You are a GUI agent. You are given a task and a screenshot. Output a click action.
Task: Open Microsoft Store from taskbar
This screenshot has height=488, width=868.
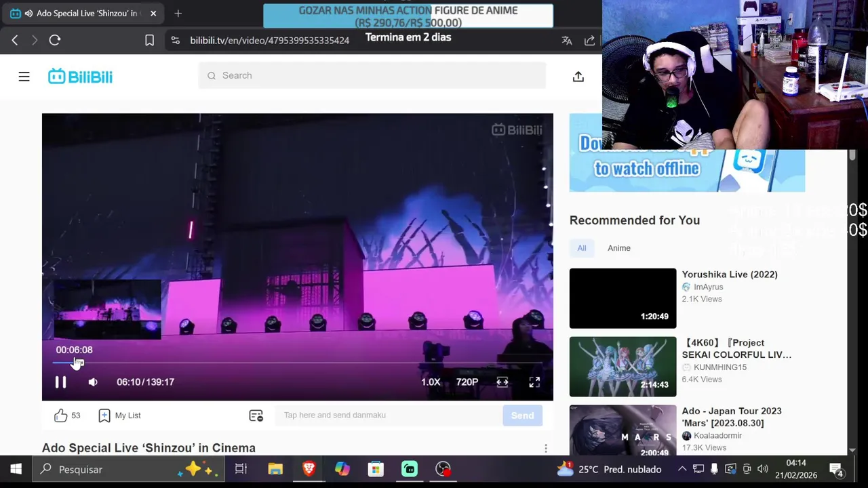click(376, 469)
